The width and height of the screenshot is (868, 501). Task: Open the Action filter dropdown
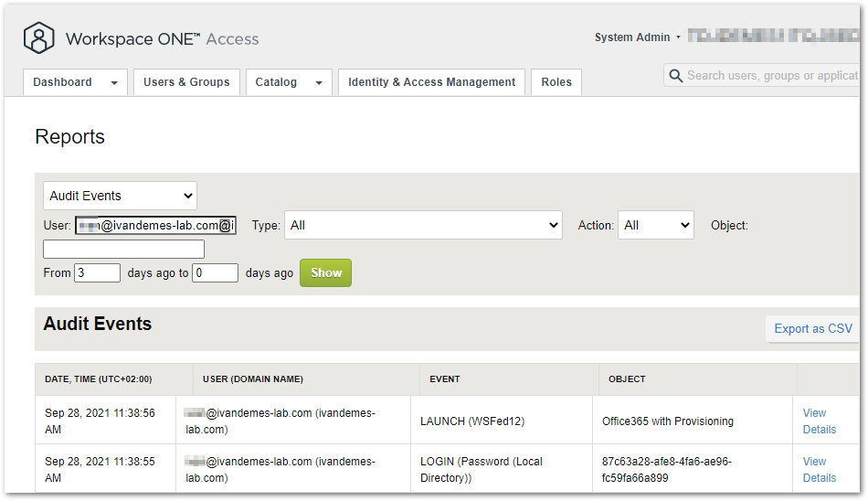(655, 225)
